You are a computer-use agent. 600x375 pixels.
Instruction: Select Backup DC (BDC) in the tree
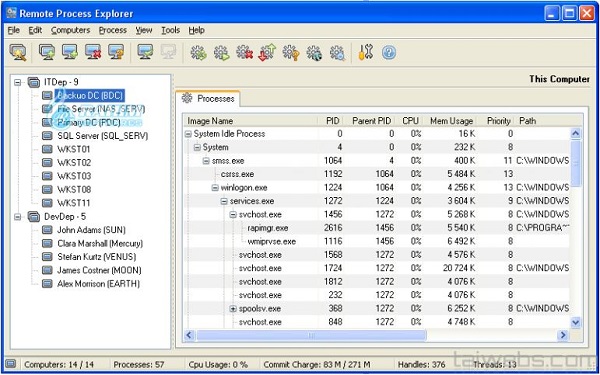[90, 95]
